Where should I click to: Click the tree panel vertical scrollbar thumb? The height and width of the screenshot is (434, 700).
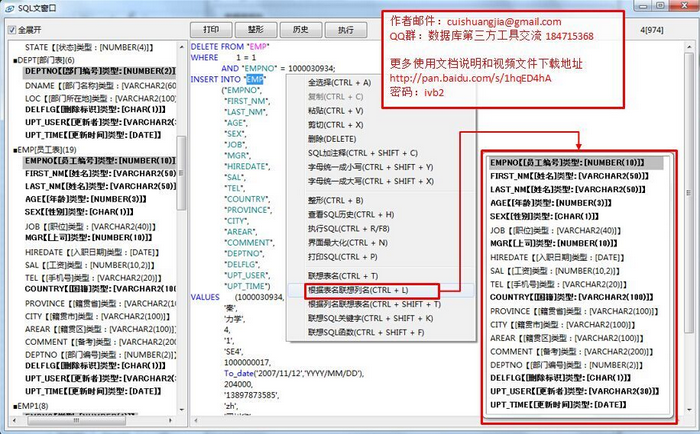[181, 173]
